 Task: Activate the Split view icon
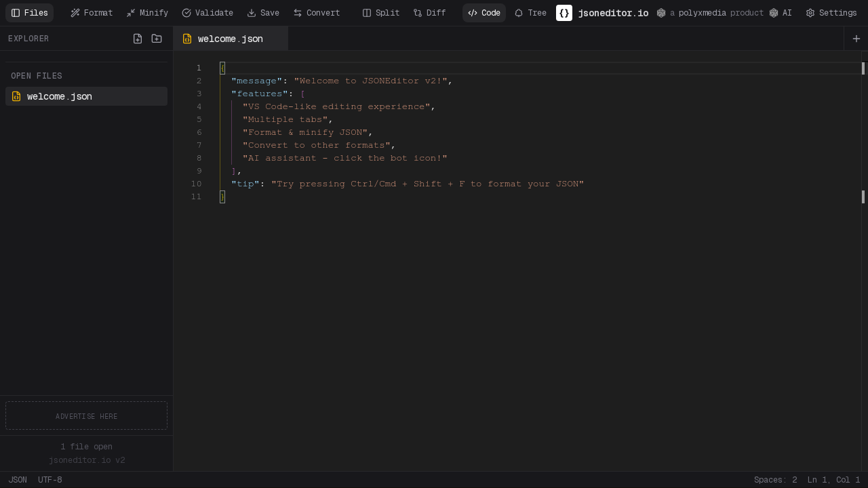(366, 12)
